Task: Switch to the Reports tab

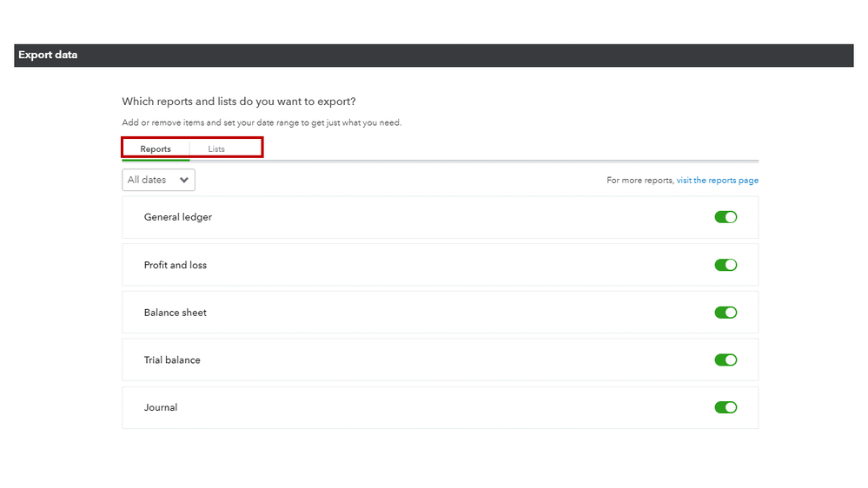Action: [x=156, y=148]
